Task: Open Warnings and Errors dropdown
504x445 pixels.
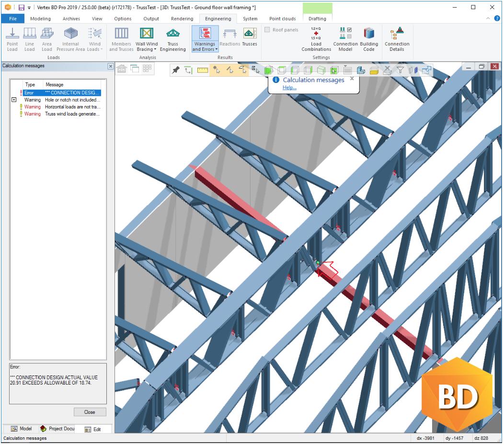Action: pos(205,47)
